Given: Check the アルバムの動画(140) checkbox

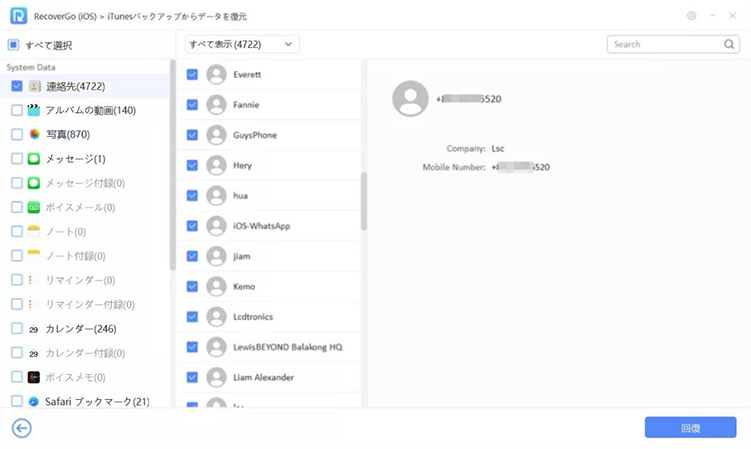Looking at the screenshot, I should click(x=17, y=110).
